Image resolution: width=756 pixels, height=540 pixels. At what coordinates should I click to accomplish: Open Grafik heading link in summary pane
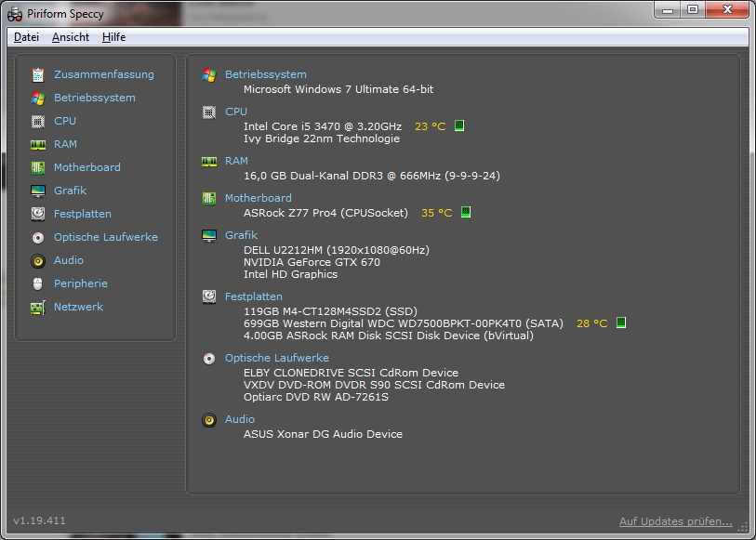(241, 234)
